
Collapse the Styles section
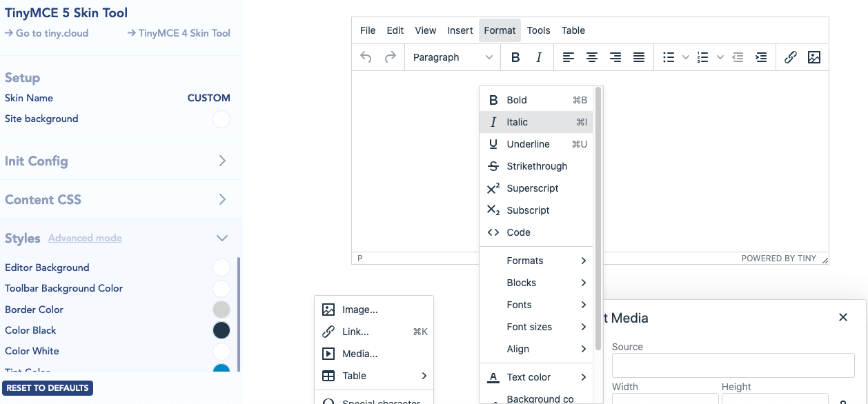(x=221, y=237)
